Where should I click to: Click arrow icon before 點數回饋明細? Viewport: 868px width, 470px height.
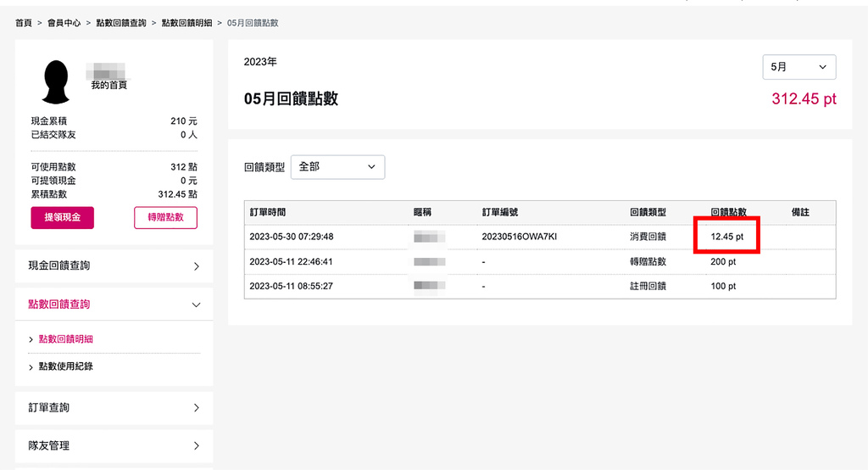31,339
